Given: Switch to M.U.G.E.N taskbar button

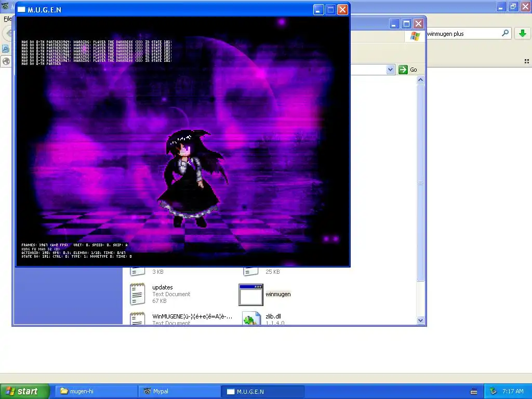Looking at the screenshot, I should tap(262, 391).
